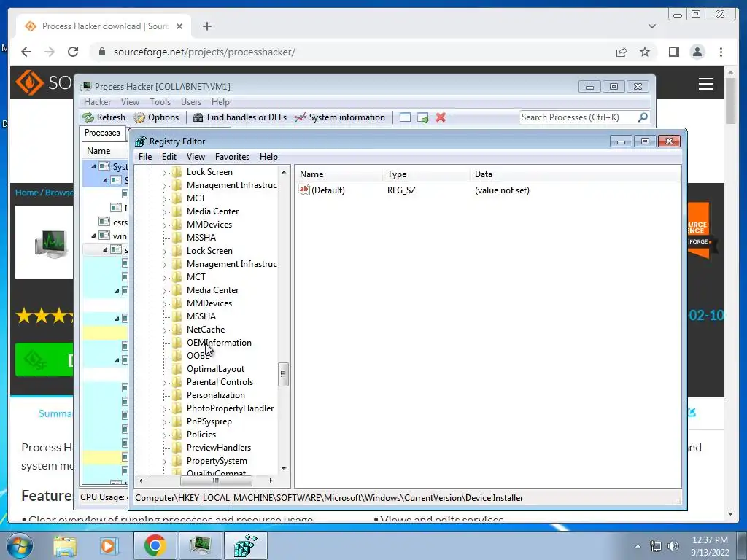Expand the PnPSysprep key
The width and height of the screenshot is (747, 560).
164,422
